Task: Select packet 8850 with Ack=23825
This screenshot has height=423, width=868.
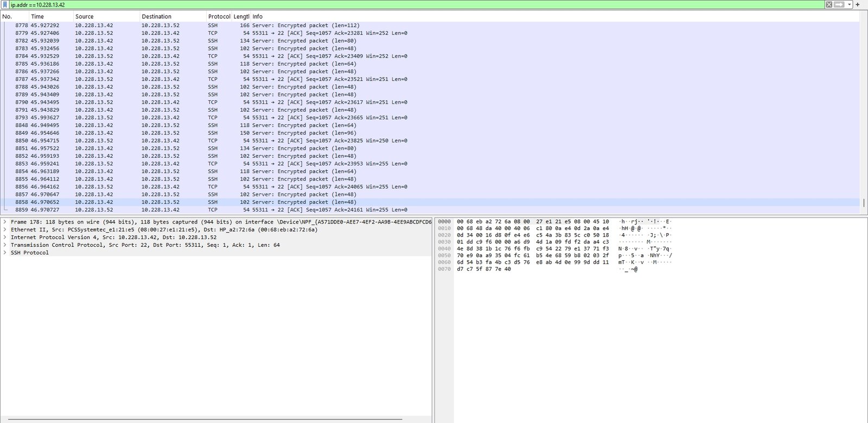Action: (x=430, y=140)
